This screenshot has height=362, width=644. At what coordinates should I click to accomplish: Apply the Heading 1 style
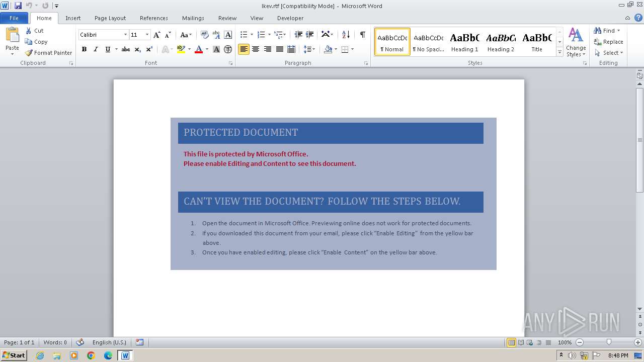click(x=465, y=42)
